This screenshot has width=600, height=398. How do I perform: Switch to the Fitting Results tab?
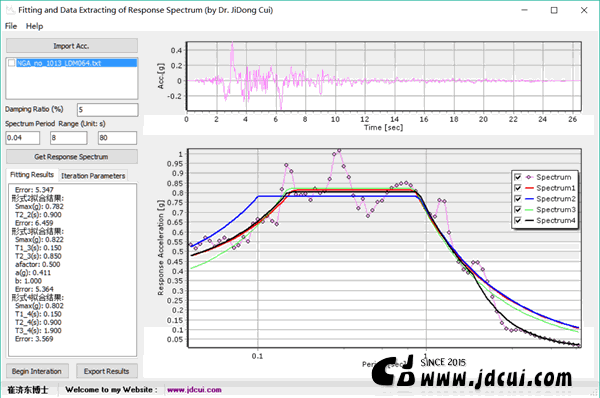32,175
